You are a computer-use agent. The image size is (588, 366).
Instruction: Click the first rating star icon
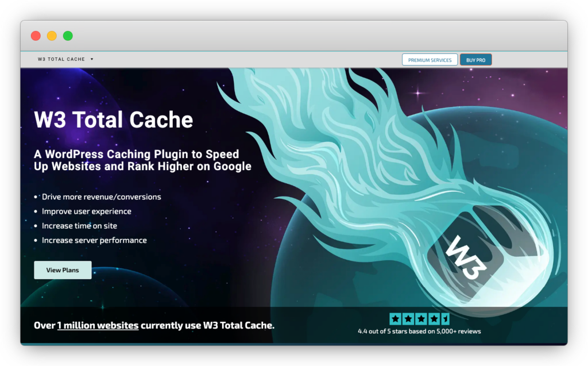point(395,319)
